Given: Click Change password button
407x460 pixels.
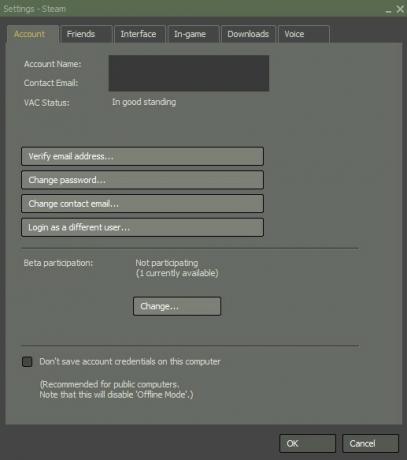Looking at the screenshot, I should coord(142,180).
